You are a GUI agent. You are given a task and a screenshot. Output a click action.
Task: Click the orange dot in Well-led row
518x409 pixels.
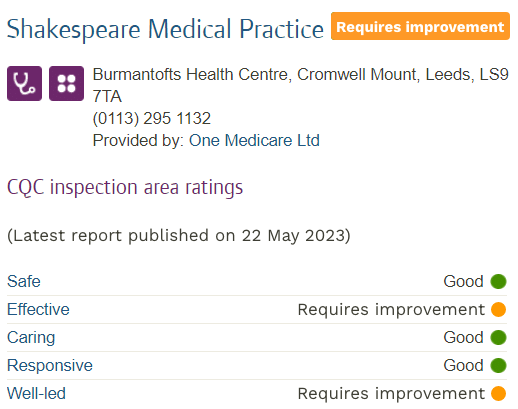498,393
